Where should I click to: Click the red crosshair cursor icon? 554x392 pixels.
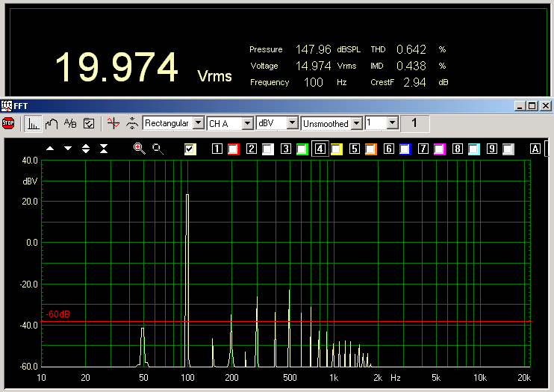click(113, 123)
